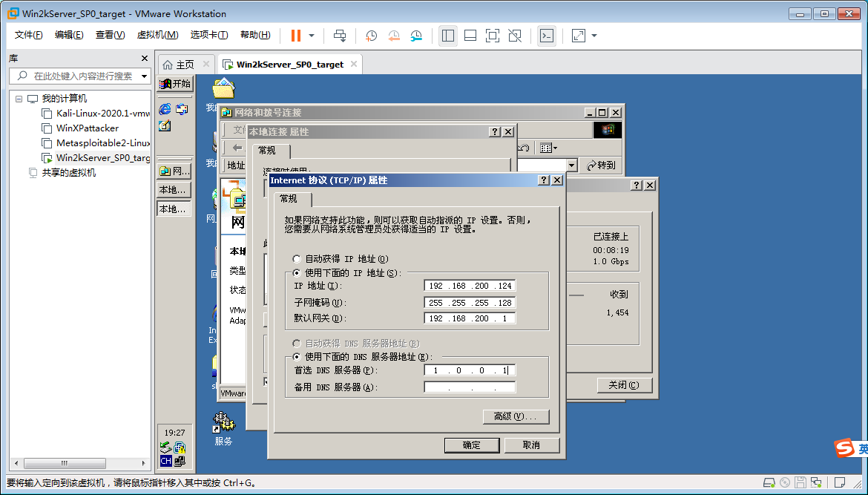Click the network adapter status bar icon
This screenshot has height=495, width=868.
point(816,483)
